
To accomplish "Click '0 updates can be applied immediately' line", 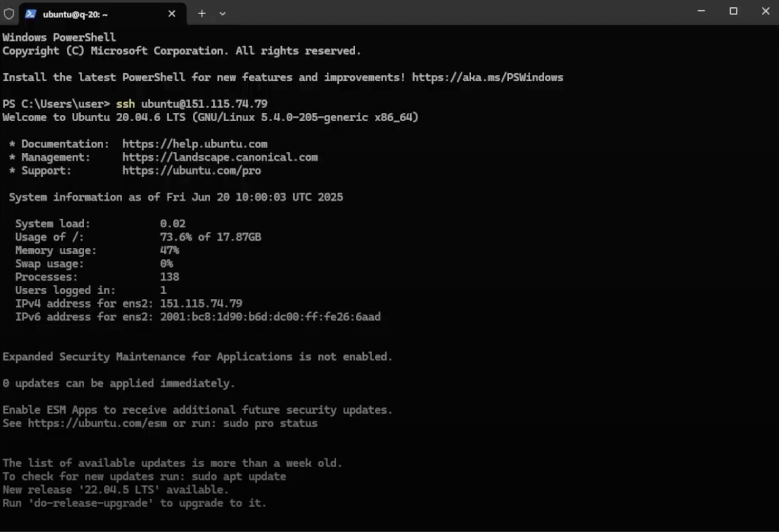I will (119, 383).
